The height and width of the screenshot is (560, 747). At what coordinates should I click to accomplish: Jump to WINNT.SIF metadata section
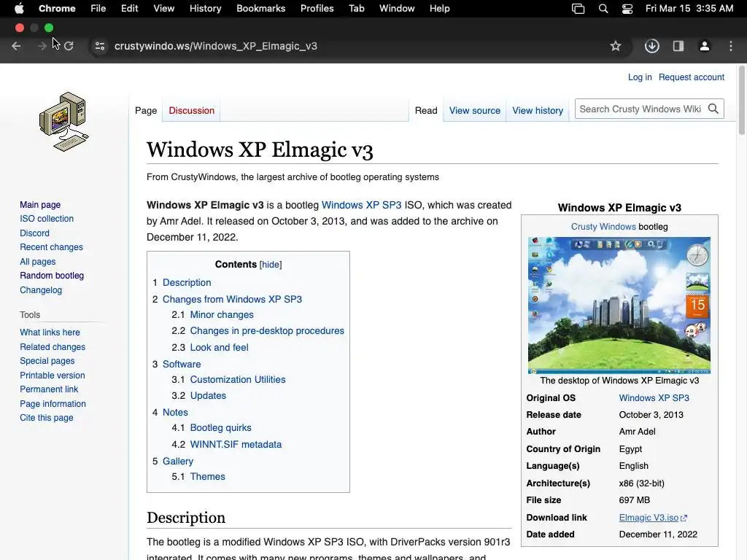(236, 444)
